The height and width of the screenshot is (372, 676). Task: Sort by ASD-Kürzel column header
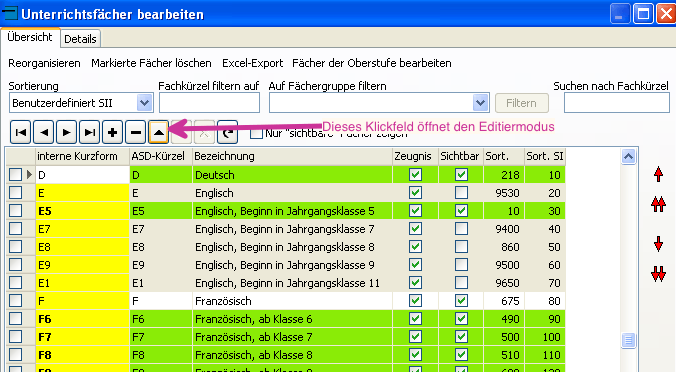[161, 156]
